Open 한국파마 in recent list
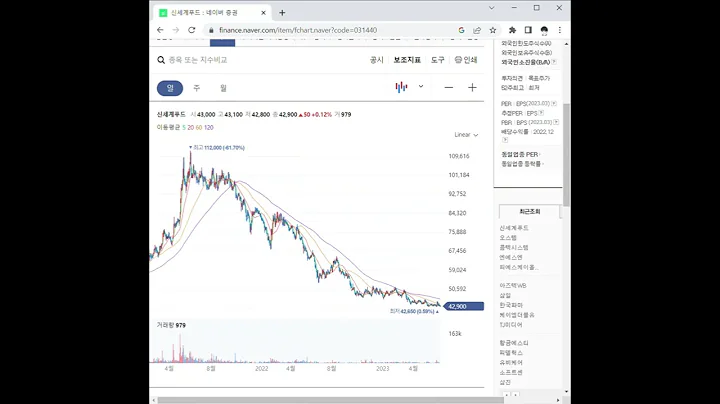This screenshot has width=720, height=404. point(511,305)
